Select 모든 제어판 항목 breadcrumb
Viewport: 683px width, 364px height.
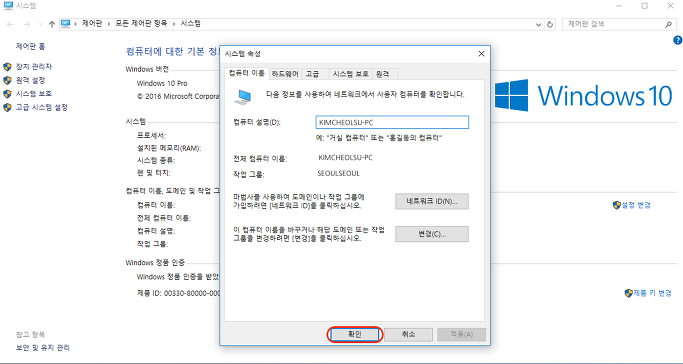click(141, 24)
